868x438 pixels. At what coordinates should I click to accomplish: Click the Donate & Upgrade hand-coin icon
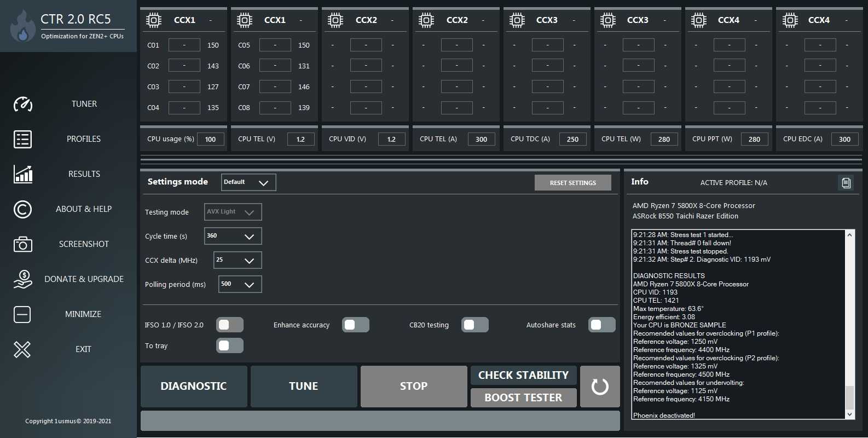(x=22, y=279)
